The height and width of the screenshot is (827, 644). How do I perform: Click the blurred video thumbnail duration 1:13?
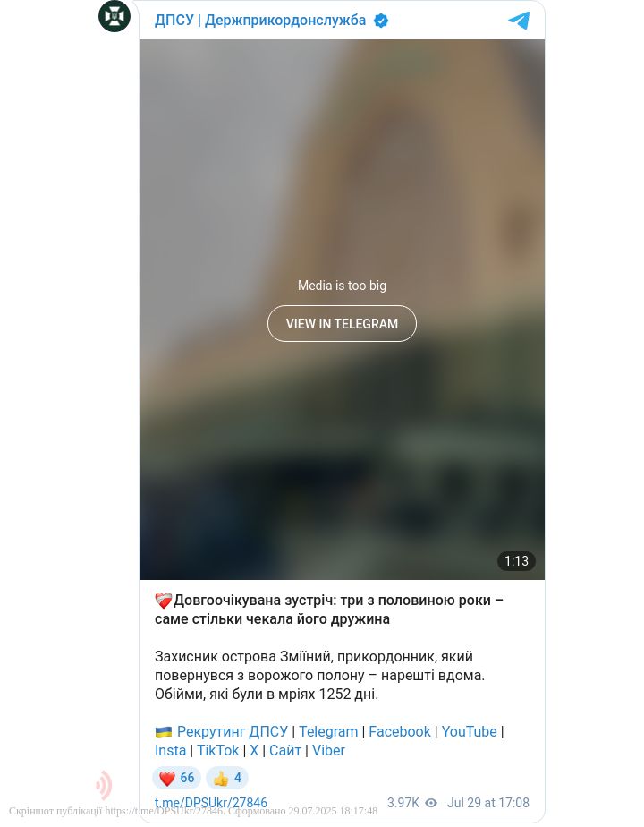coord(516,560)
